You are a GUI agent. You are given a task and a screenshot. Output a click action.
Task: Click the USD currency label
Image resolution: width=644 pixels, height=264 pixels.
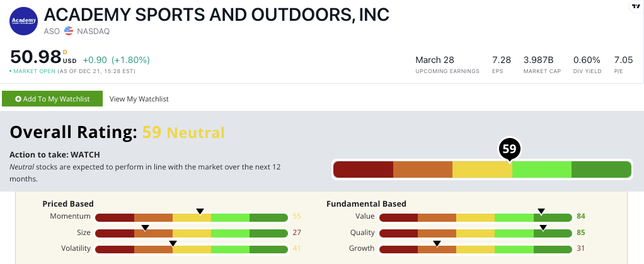pos(69,62)
